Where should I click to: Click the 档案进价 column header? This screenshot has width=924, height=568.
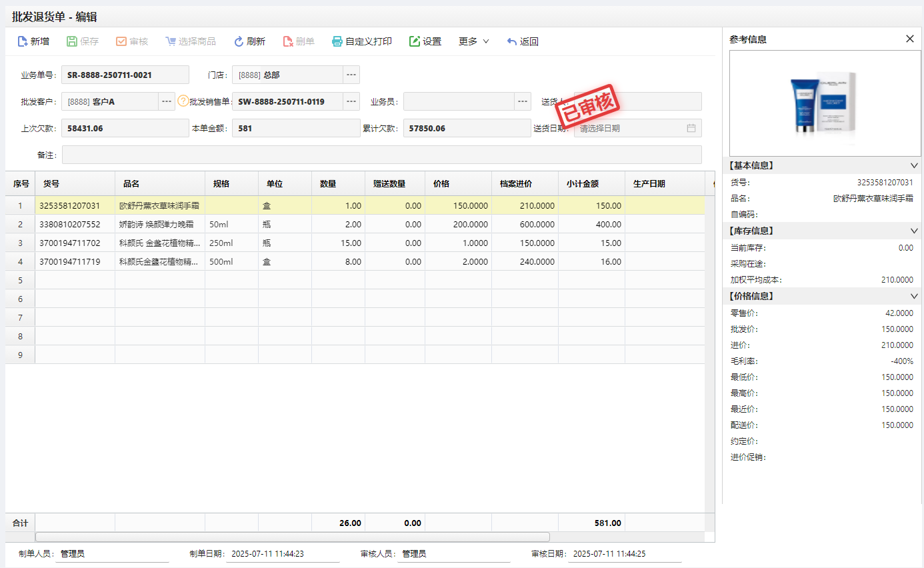[x=525, y=184]
